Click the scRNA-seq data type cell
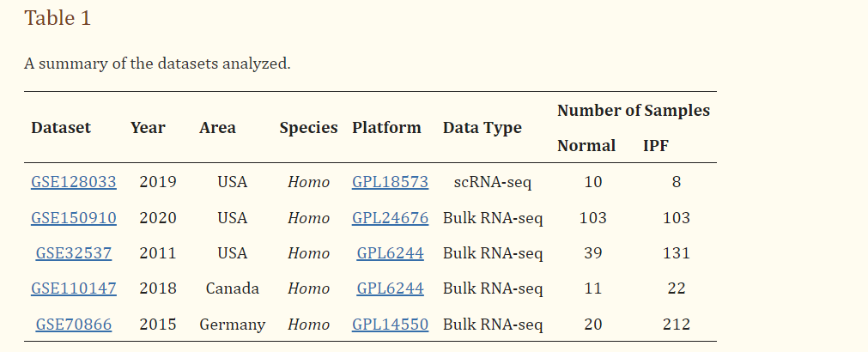The height and width of the screenshot is (352, 868). tap(493, 182)
